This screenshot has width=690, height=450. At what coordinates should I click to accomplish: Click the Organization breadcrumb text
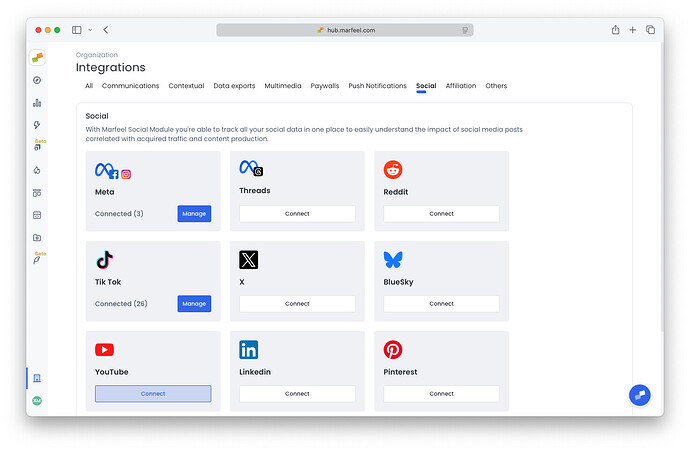click(x=97, y=55)
